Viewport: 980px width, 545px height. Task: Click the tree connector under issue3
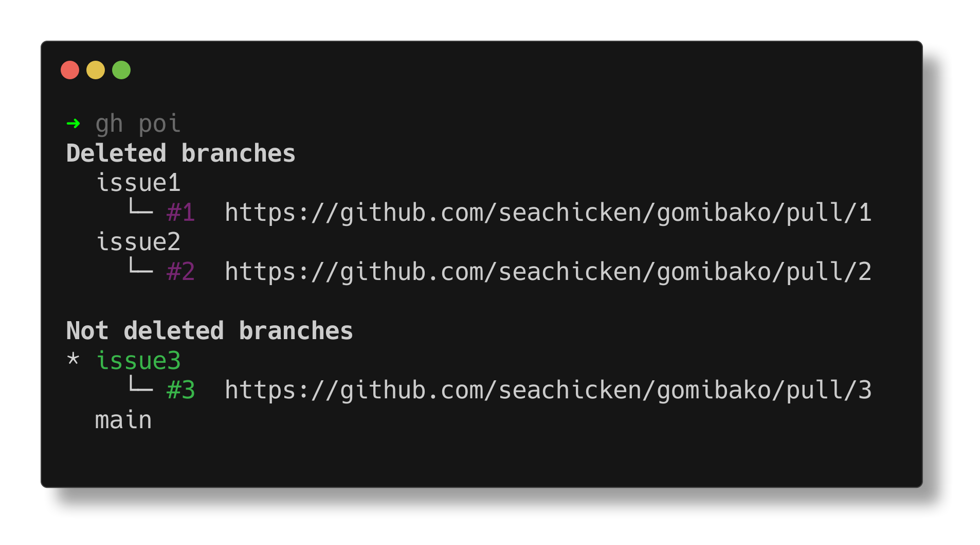pyautogui.click(x=140, y=384)
